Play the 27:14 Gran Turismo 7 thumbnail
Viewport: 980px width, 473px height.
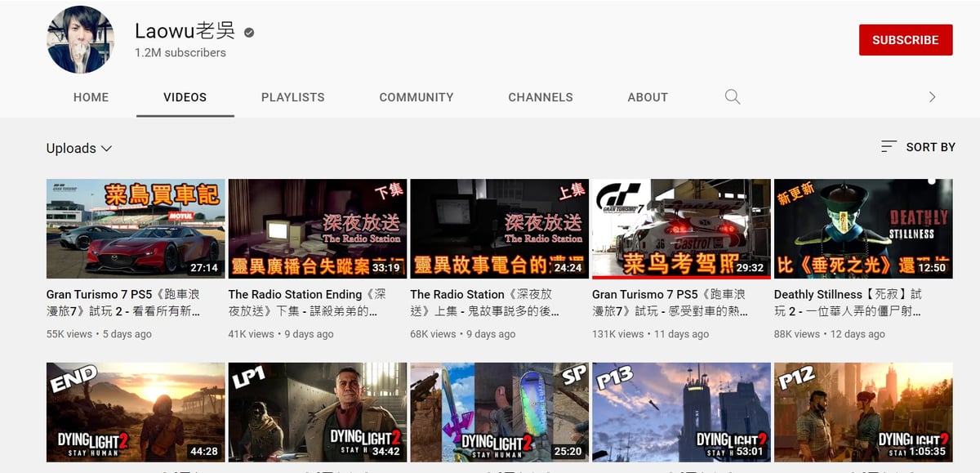click(x=136, y=229)
